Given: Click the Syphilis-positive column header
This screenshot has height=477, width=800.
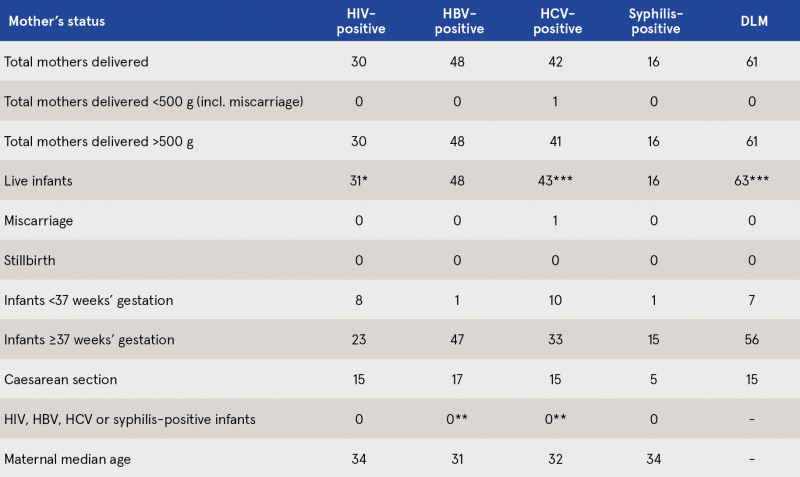Looking at the screenshot, I should coord(656,21).
